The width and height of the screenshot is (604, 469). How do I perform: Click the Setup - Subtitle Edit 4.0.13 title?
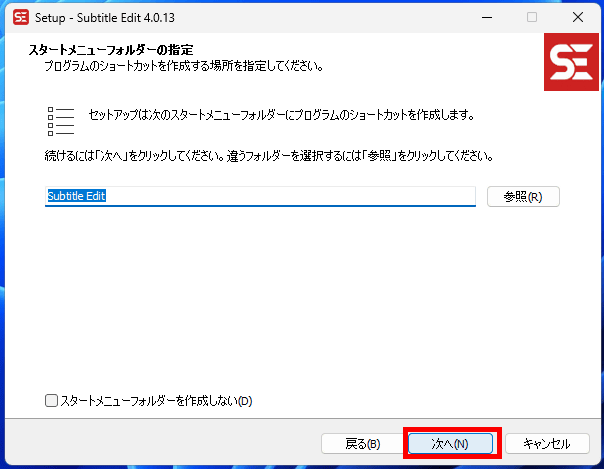[x=104, y=18]
